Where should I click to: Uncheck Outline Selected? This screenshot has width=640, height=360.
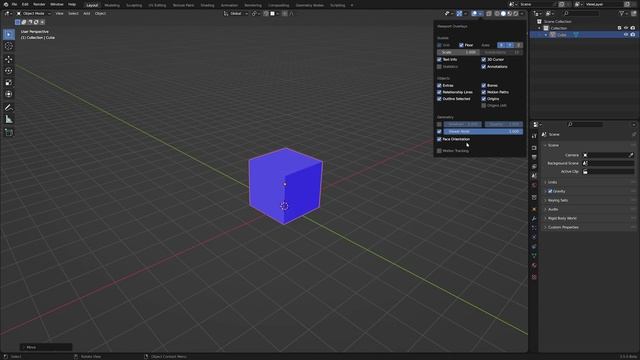click(x=439, y=99)
